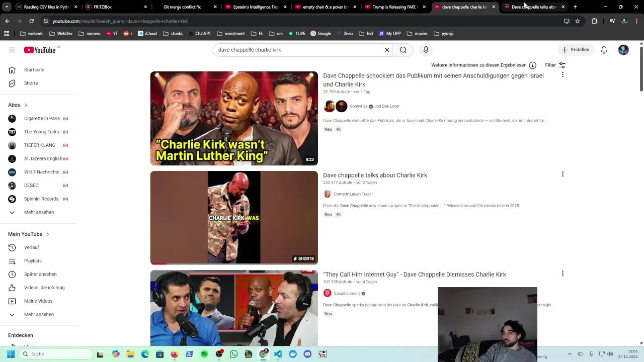Screen dimensions: 644x362
Task: Open 'They Call Him Internet Guy' video title
Action: (415, 275)
